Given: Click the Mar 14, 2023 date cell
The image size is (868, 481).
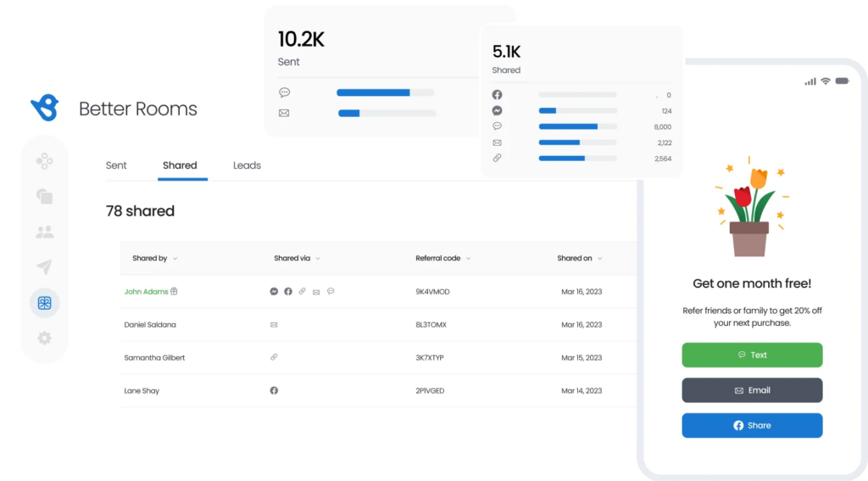Looking at the screenshot, I should pos(581,391).
